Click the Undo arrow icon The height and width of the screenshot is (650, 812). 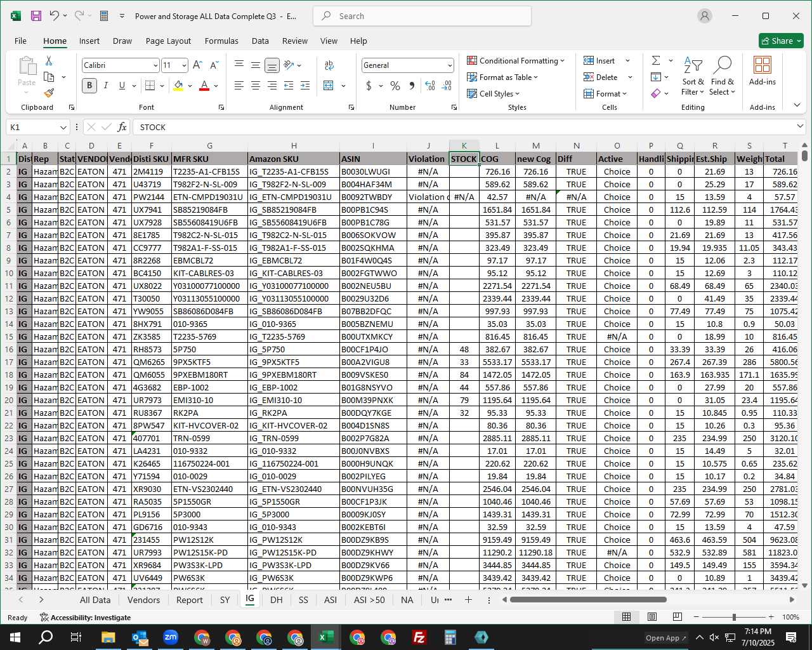55,16
